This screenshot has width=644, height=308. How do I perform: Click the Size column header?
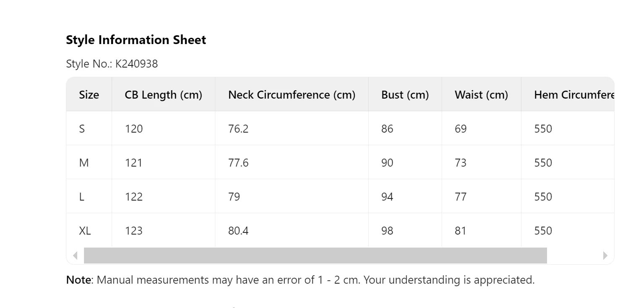point(89,95)
